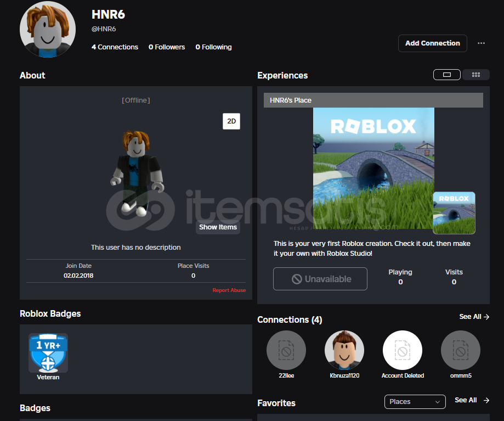Open the Places dropdown in Favorites
This screenshot has width=504, height=421.
[x=415, y=402]
